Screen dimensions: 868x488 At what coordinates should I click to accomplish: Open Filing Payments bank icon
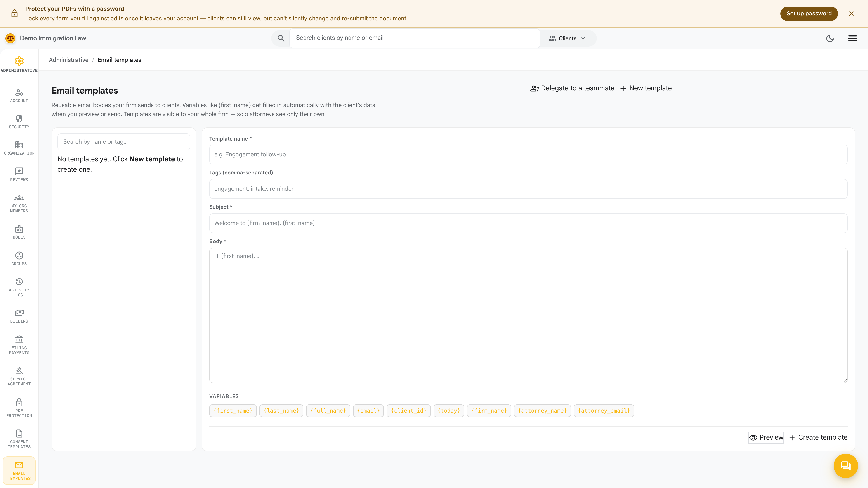tap(19, 345)
